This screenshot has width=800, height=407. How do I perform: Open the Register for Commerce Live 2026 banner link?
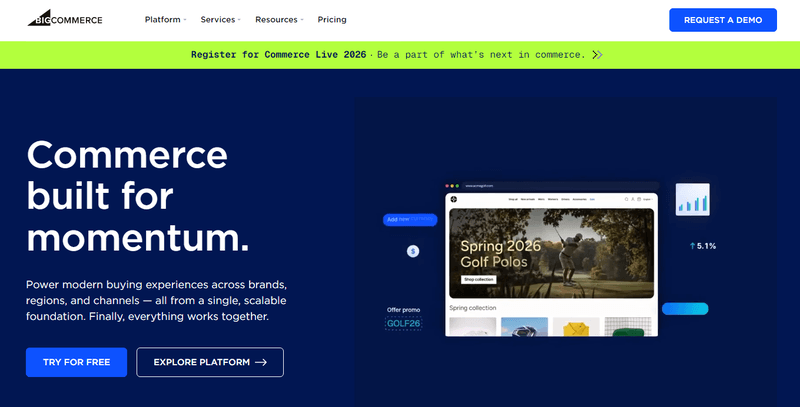[x=396, y=55]
